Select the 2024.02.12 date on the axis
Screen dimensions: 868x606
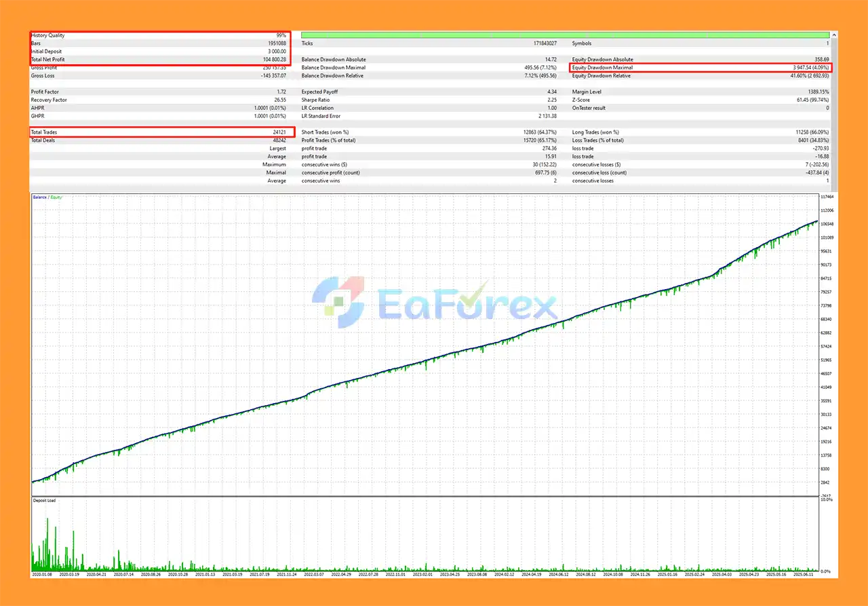point(503,574)
